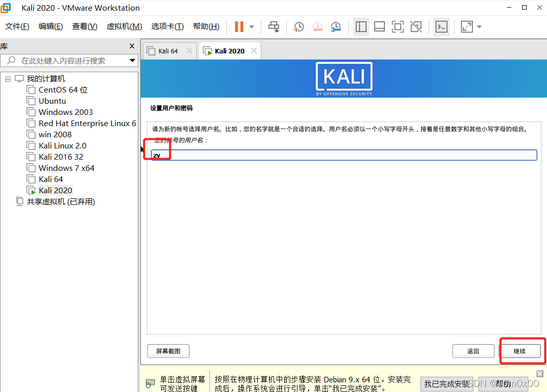Click the 屏幕截图 button
Screen dimensions: 547x392
(x=168, y=351)
